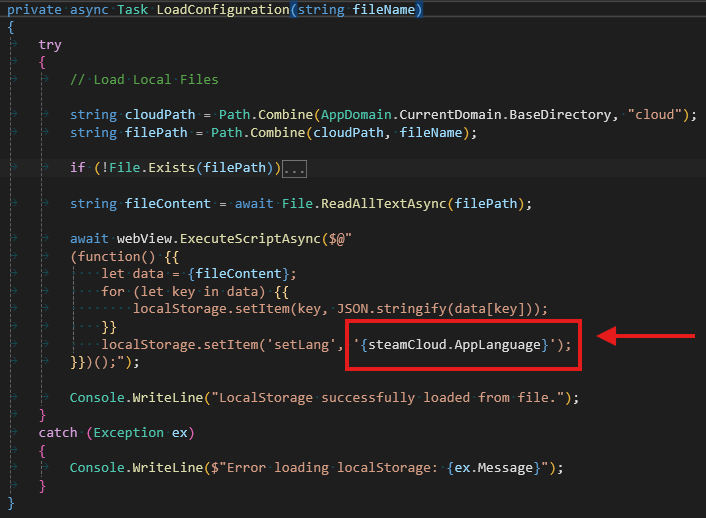The height and width of the screenshot is (518, 706).
Task: Click the "private" keyword in the method signature
Action: (34, 9)
